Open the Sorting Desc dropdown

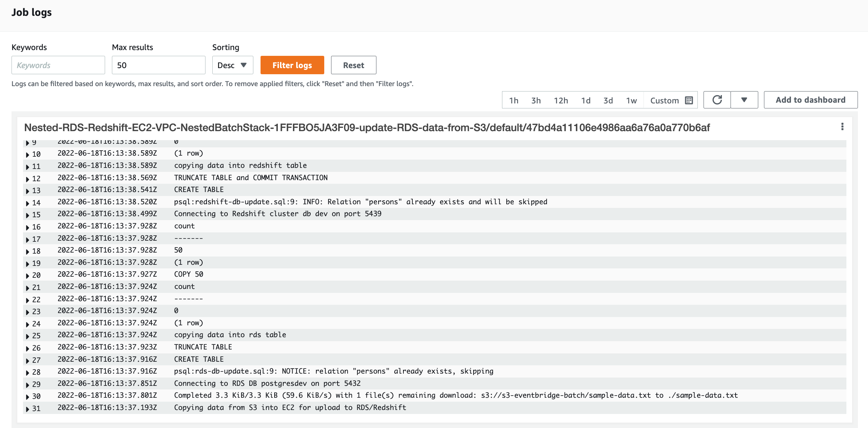coord(232,65)
